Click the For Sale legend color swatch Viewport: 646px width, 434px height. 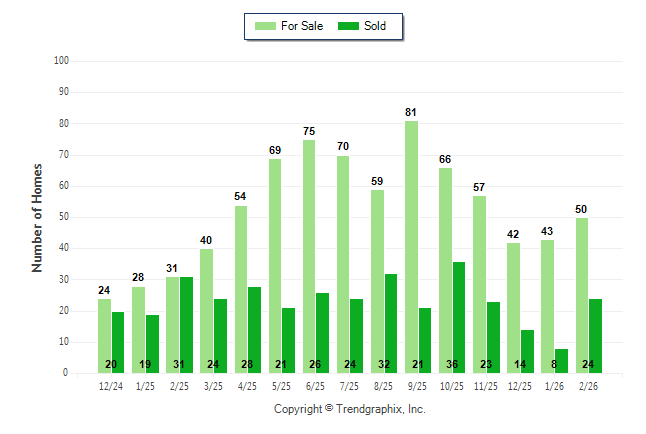point(267,26)
